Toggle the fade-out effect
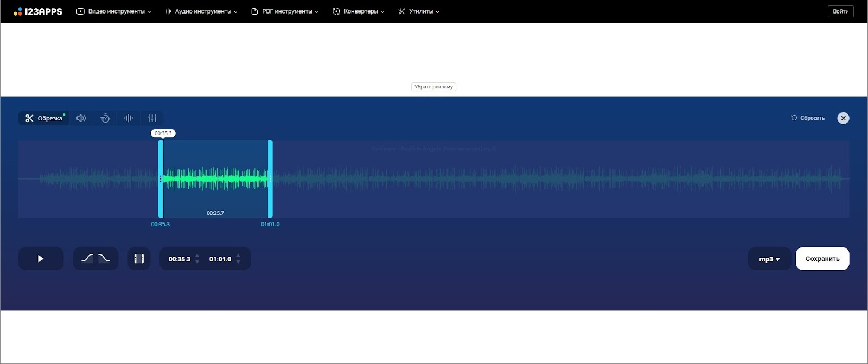 coord(104,259)
